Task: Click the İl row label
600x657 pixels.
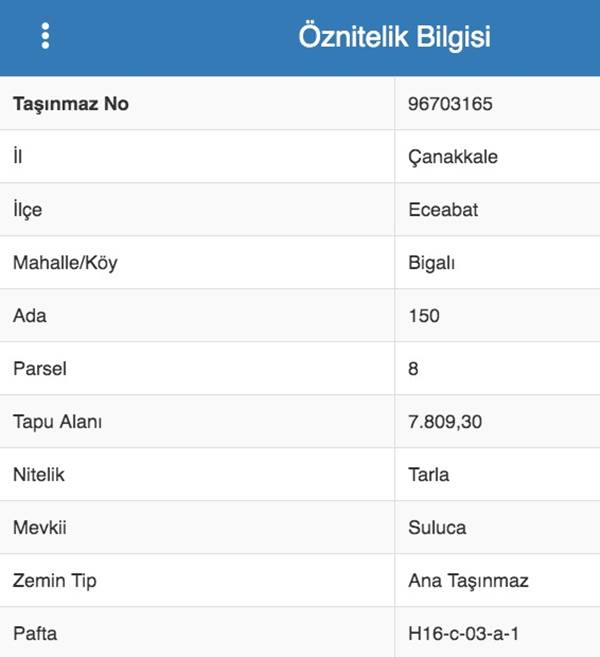Action: point(18,157)
